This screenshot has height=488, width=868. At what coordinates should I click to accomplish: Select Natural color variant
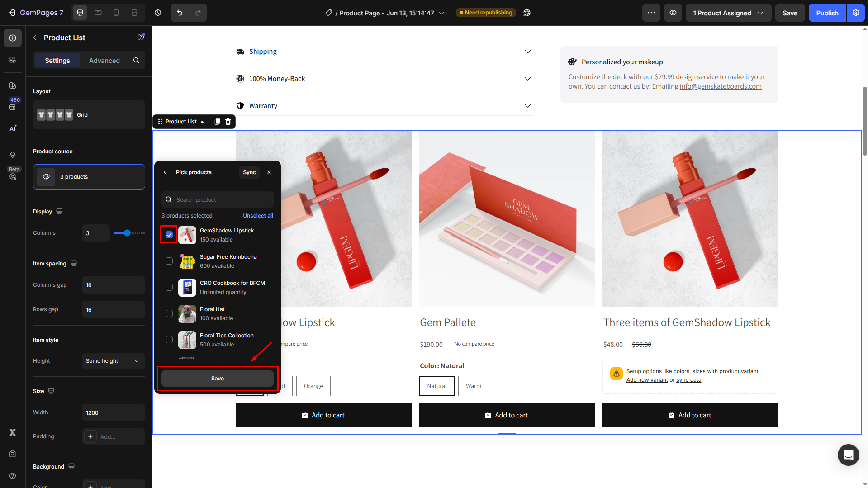click(x=436, y=386)
